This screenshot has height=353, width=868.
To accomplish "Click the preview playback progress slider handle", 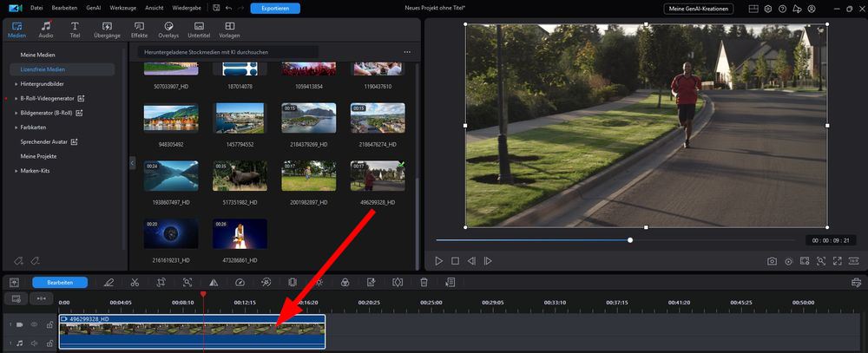I will [630, 240].
